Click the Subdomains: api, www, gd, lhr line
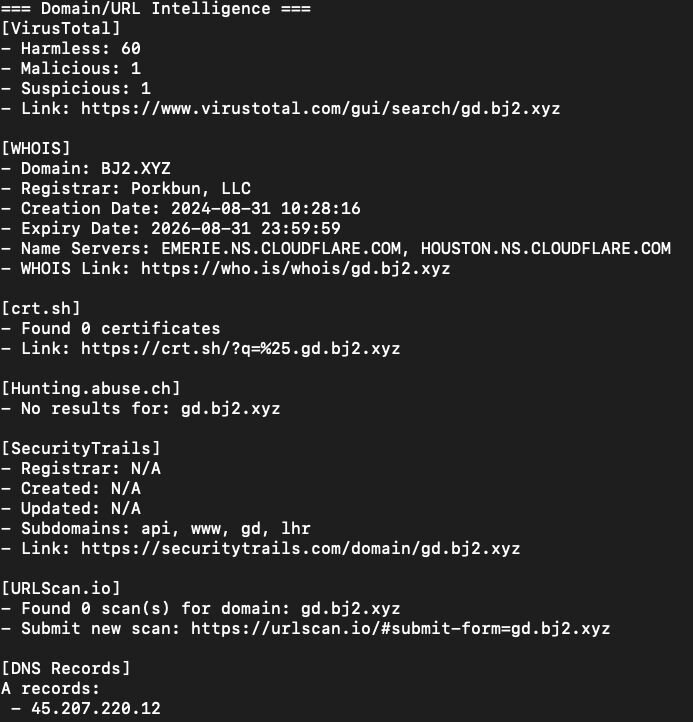This screenshot has width=693, height=722. [x=150, y=528]
